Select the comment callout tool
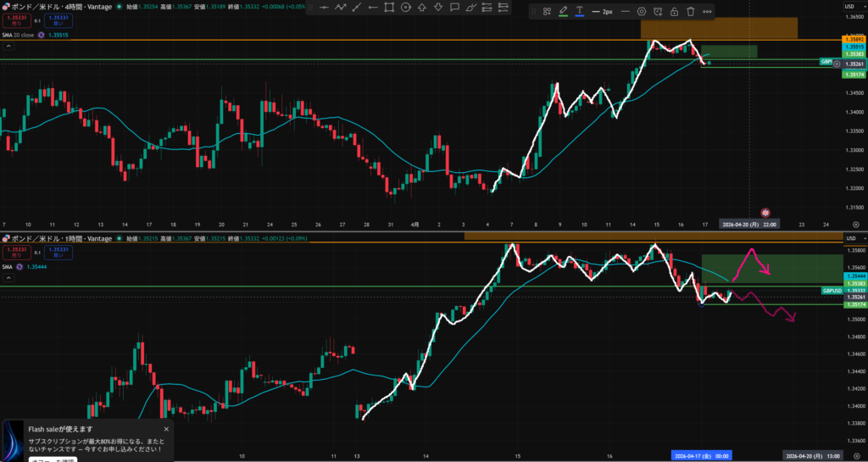The image size is (868, 462). click(454, 8)
